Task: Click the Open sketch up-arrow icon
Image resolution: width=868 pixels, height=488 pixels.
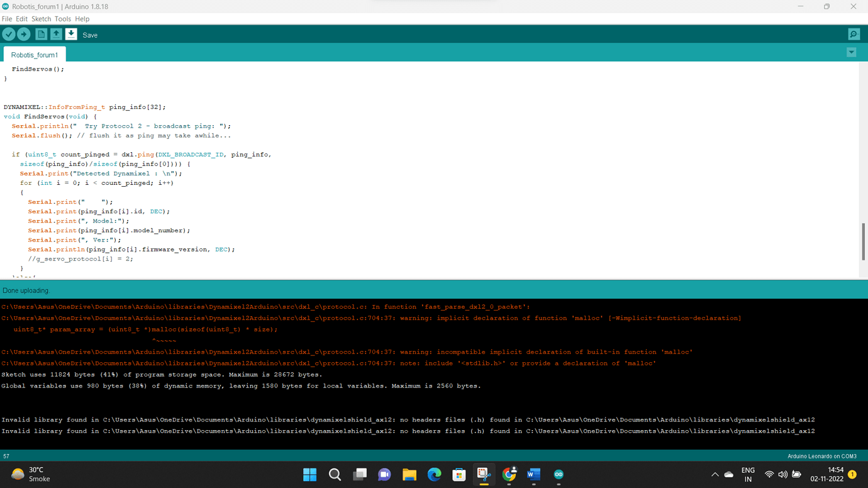Action: 56,35
